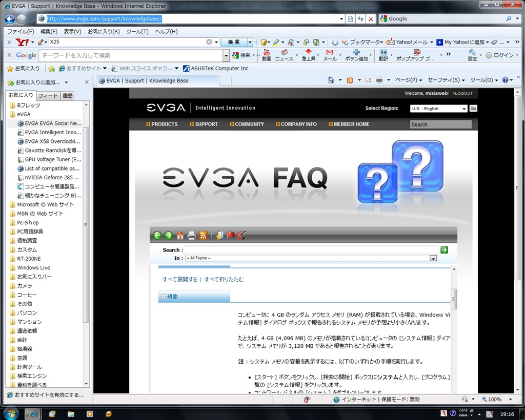Click the IE command bar feeds icon
The image size is (525, 420).
[350, 80]
